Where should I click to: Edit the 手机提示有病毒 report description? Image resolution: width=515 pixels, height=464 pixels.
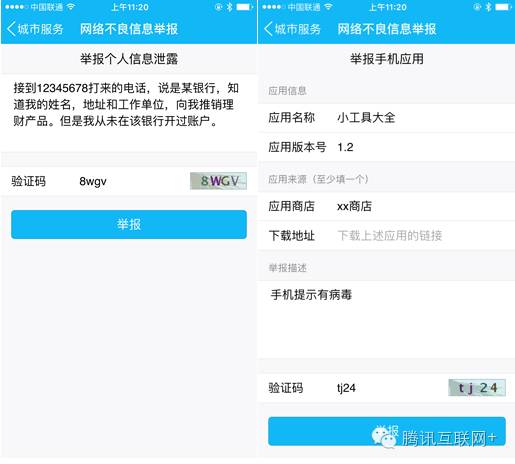(x=387, y=320)
